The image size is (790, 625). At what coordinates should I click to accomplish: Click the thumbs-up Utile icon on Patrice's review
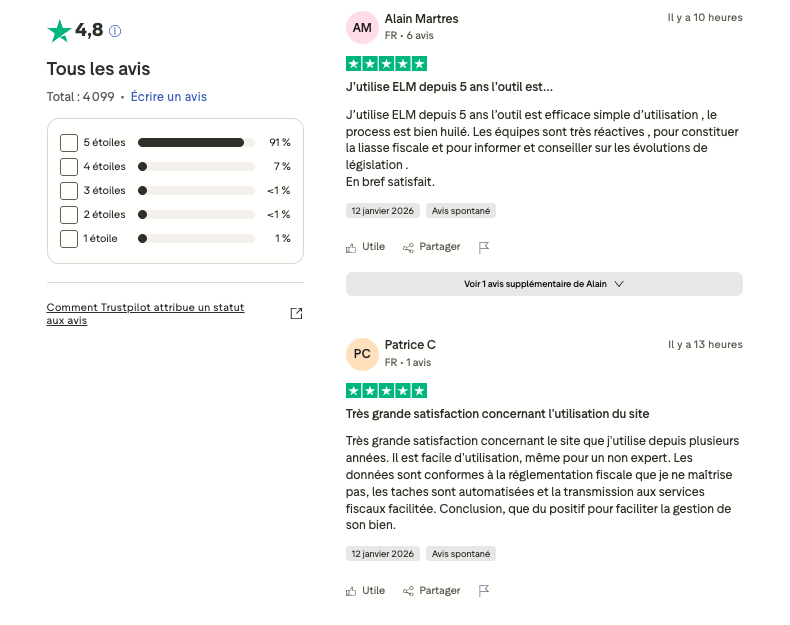351,591
